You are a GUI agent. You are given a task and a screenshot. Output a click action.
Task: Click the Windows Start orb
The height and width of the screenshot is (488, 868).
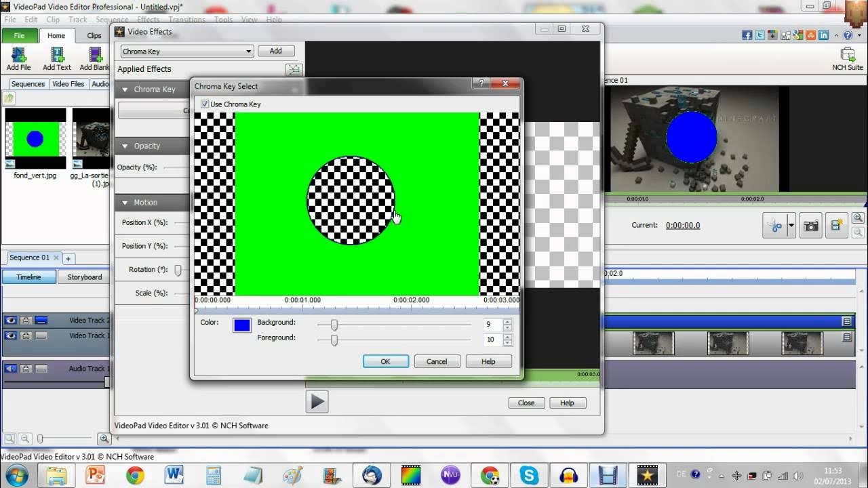pyautogui.click(x=16, y=474)
